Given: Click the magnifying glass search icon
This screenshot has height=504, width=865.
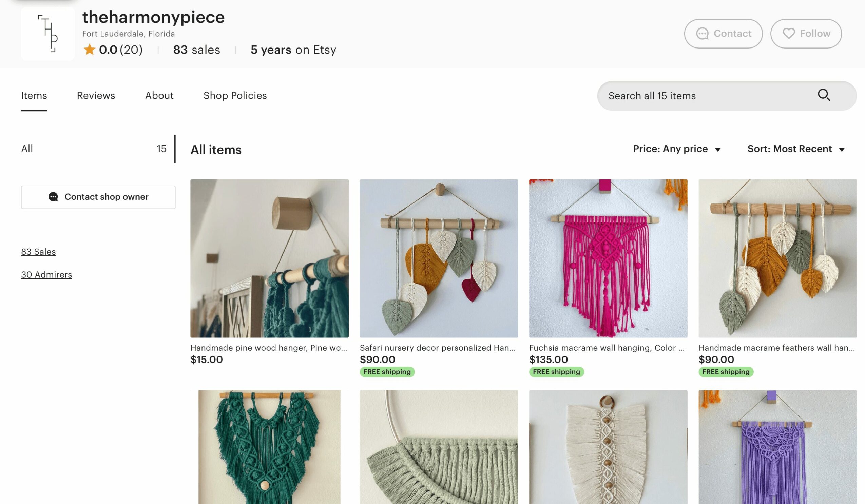Looking at the screenshot, I should click(824, 95).
